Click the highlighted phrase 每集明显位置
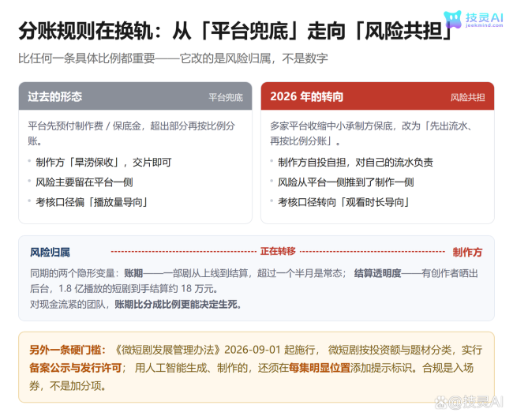The height and width of the screenshot is (420, 513). pyautogui.click(x=320, y=368)
